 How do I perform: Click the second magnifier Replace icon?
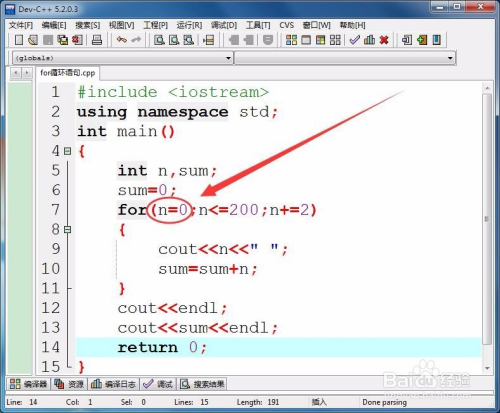pyautogui.click(x=174, y=40)
